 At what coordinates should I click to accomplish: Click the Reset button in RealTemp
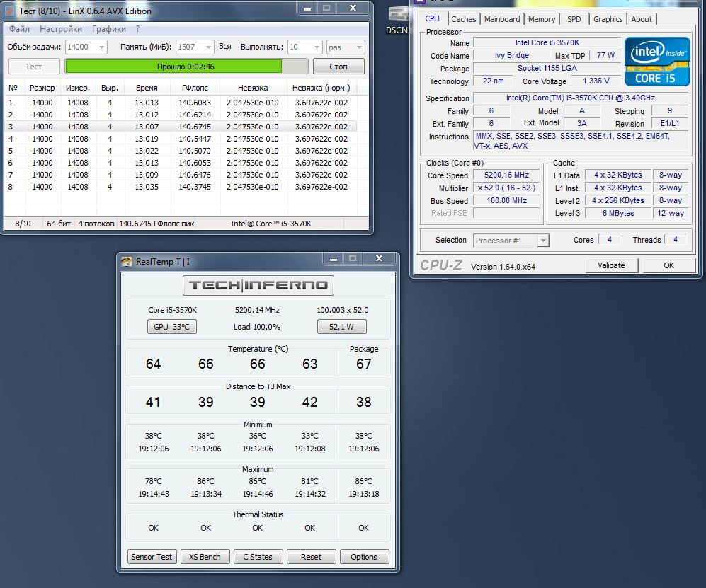311,556
